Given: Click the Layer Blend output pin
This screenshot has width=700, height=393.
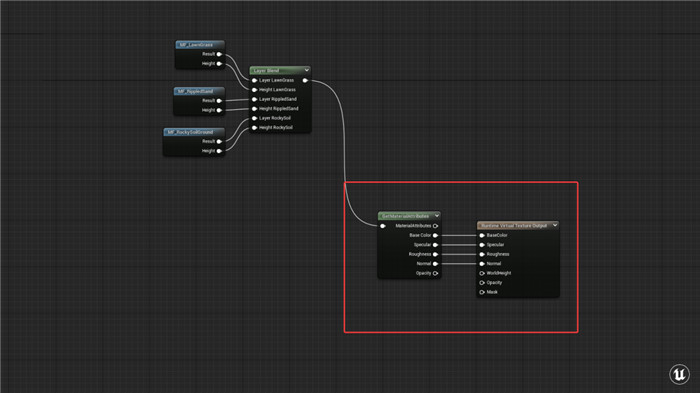Looking at the screenshot, I should tap(305, 80).
